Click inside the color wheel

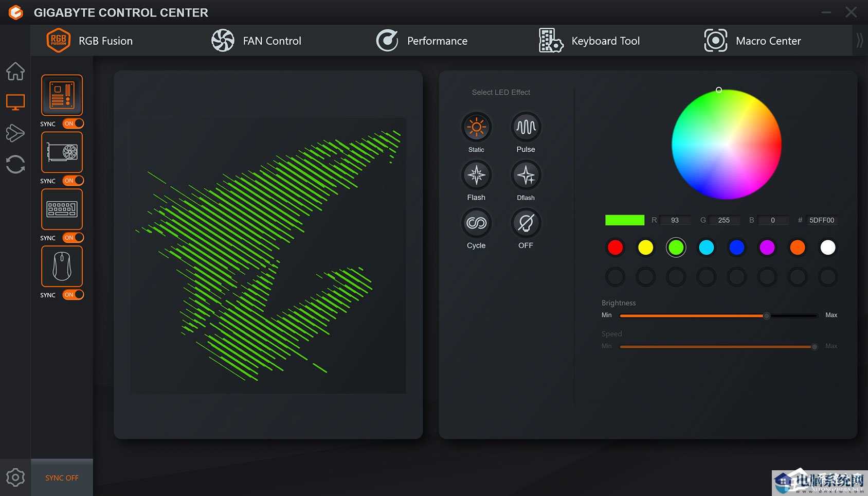(727, 145)
